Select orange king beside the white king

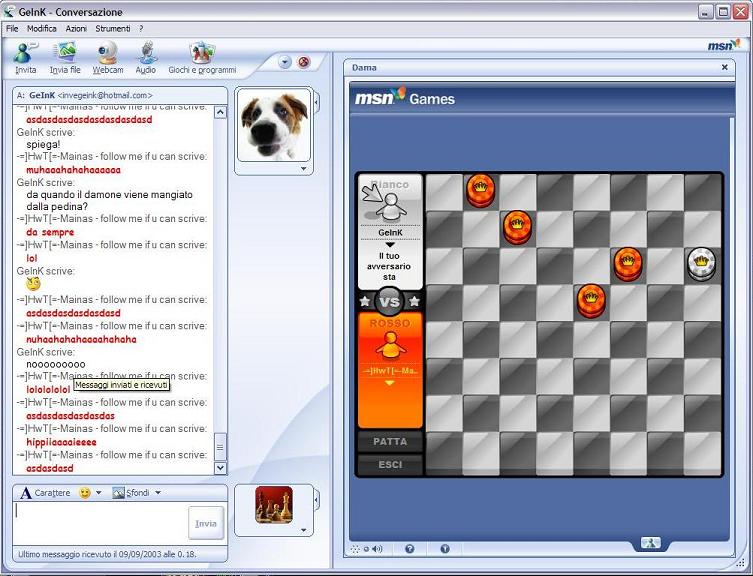628,264
